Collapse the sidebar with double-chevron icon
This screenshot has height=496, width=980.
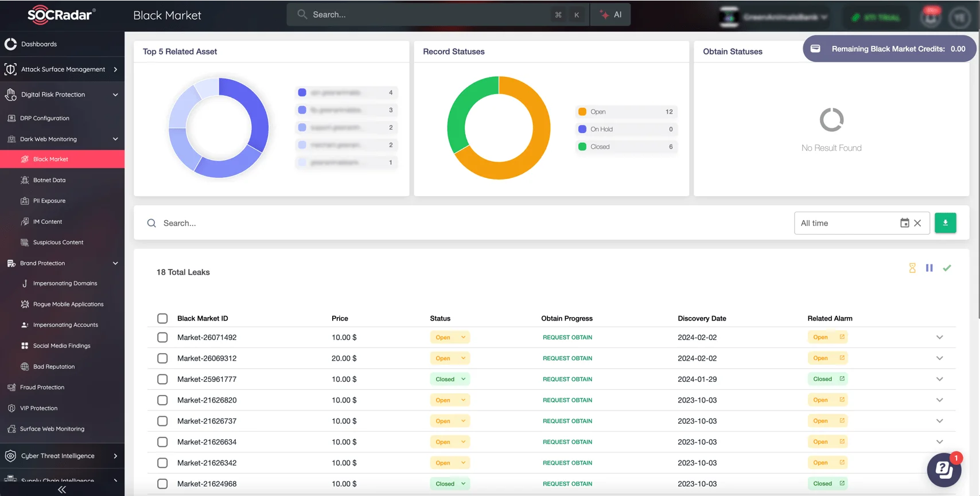[62, 490]
